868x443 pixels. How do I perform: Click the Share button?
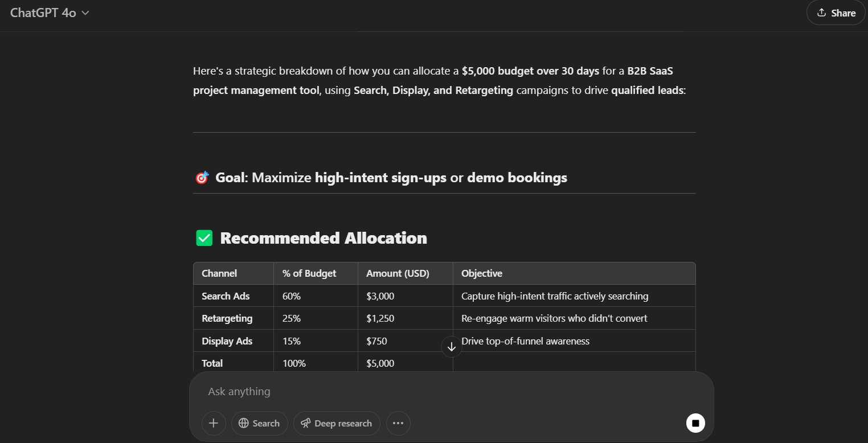(837, 13)
